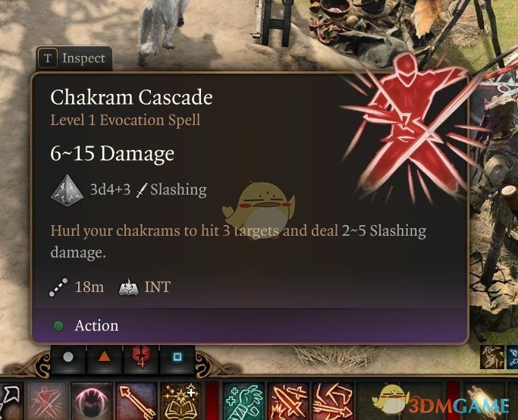
Task: Click the red resource counter showing 4
Action: 141,358
